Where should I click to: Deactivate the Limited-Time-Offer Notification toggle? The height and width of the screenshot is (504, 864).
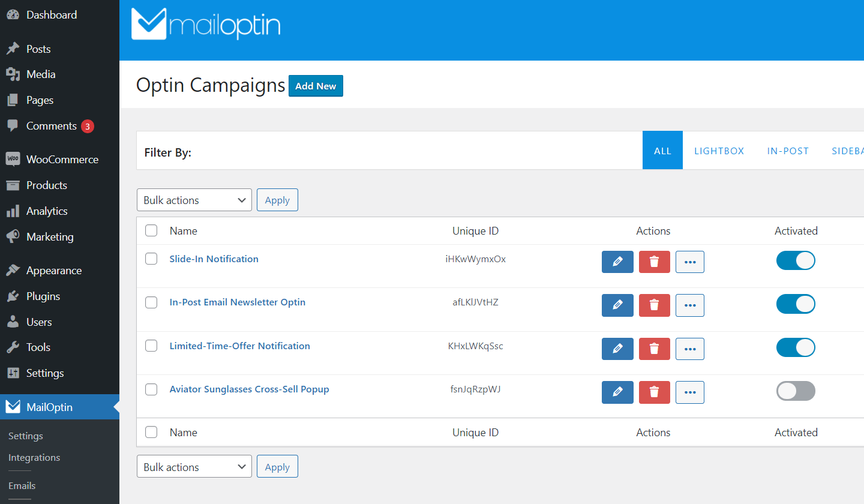(796, 347)
